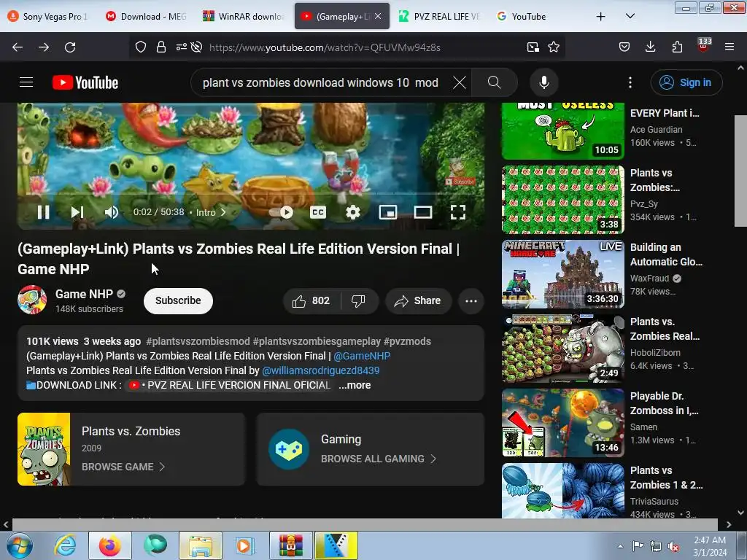This screenshot has width=747, height=560.
Task: Expand description with ...more
Action: 355,385
